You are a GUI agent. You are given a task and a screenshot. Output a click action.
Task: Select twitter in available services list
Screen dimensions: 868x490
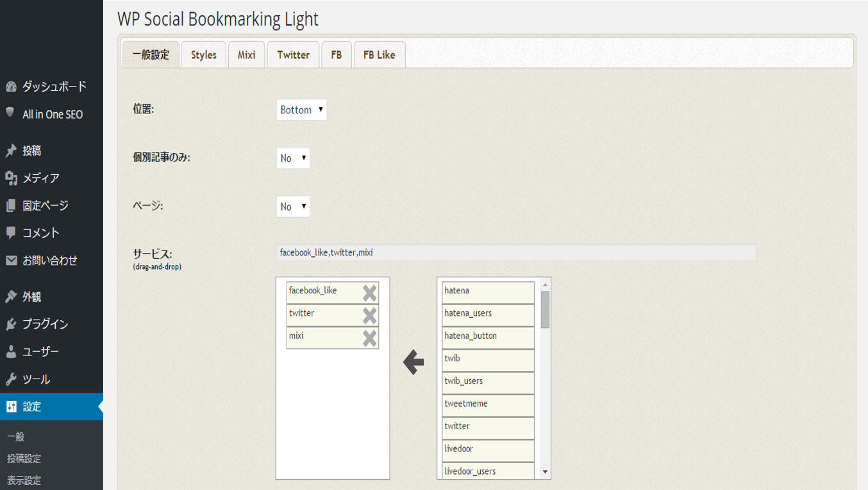point(488,428)
